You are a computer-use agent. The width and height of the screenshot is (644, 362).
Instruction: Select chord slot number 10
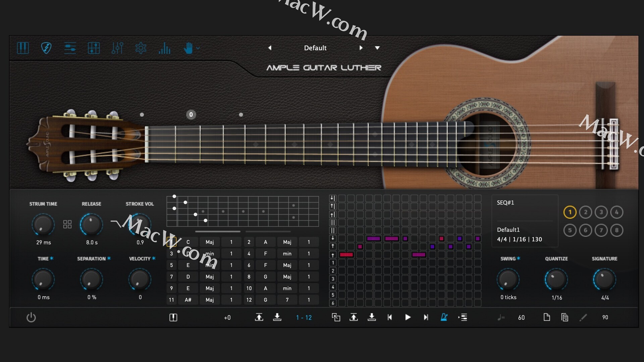tap(249, 288)
